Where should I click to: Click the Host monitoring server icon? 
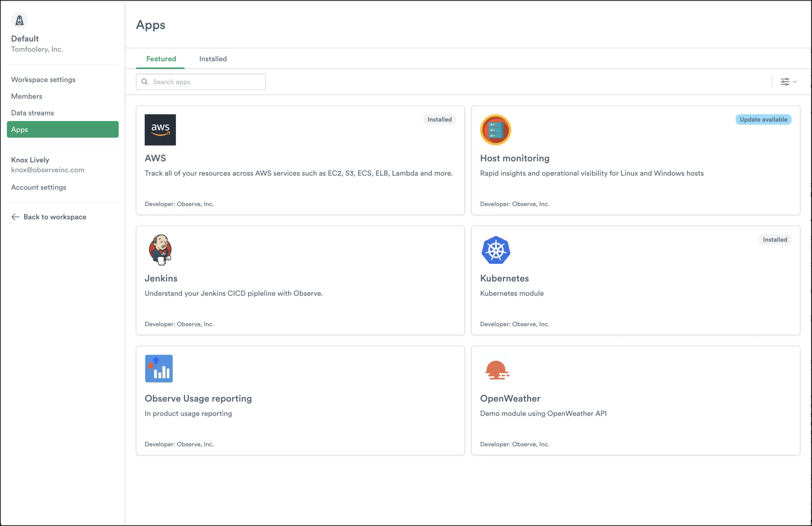pyautogui.click(x=496, y=130)
